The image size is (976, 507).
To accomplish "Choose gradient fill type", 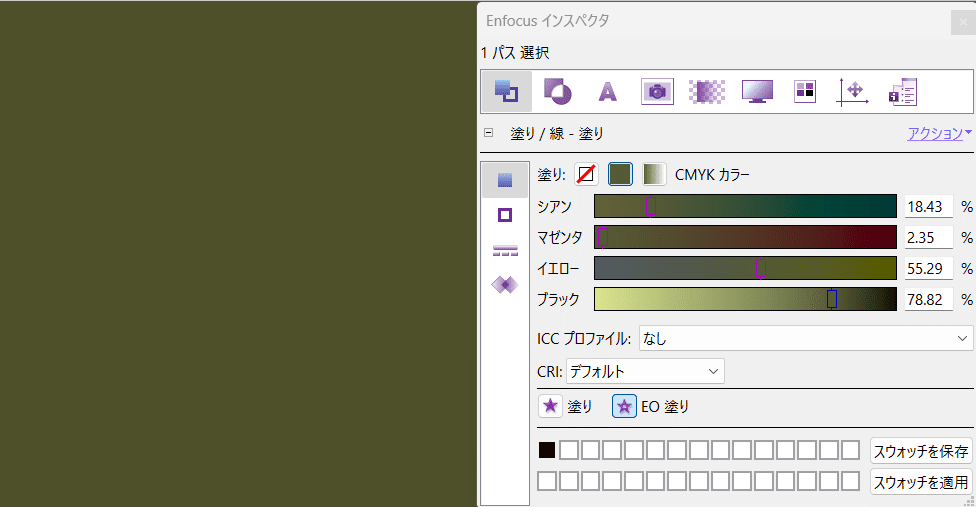I will coord(654,174).
